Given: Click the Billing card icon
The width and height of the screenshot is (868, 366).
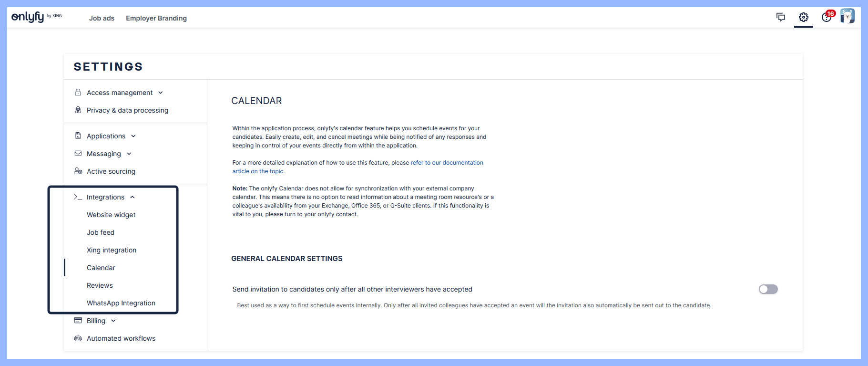Looking at the screenshot, I should click(x=78, y=321).
